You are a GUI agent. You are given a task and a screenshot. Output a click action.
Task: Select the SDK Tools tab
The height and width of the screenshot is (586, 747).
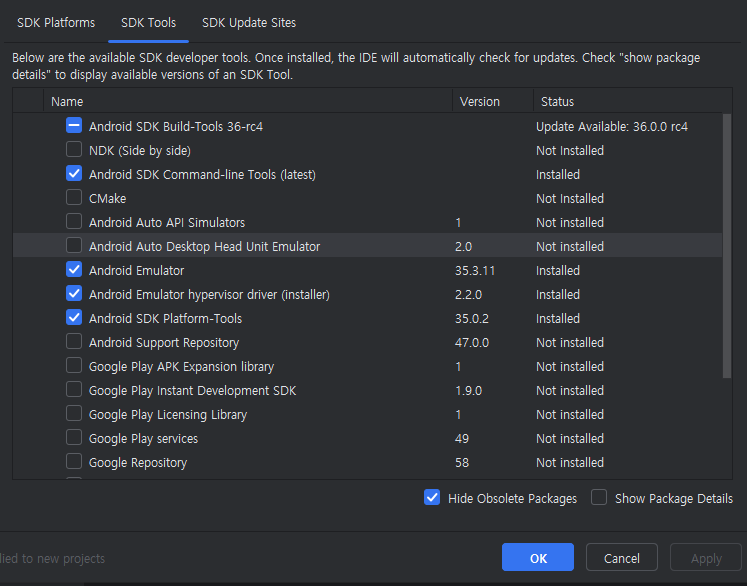tap(148, 22)
